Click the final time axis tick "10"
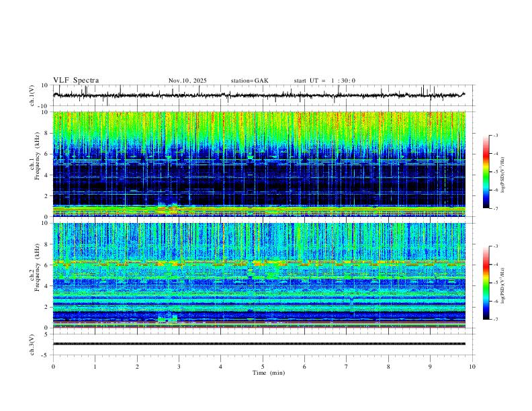This screenshot has height=411, width=532. coord(472,367)
